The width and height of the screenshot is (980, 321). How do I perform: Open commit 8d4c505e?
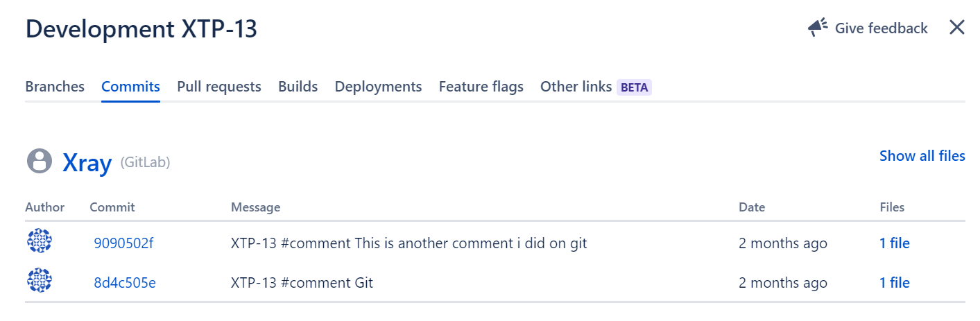[x=125, y=283]
